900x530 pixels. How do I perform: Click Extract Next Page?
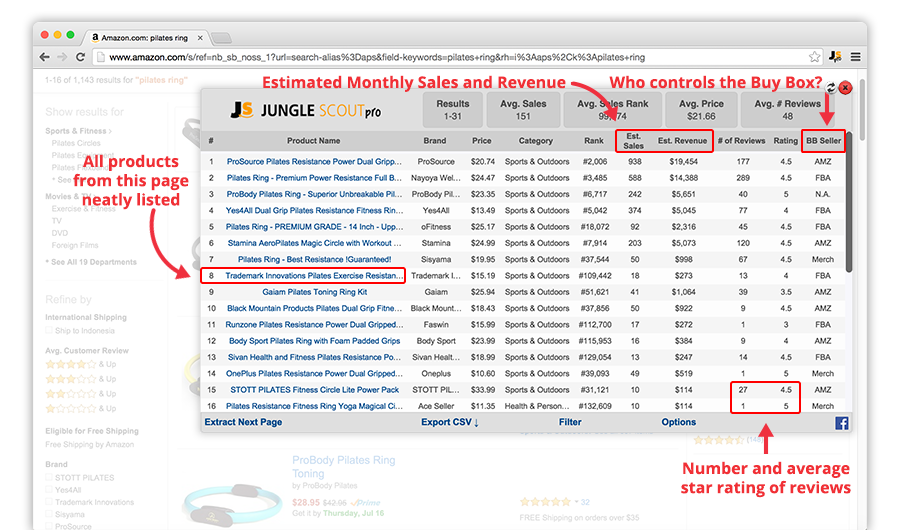tap(243, 422)
